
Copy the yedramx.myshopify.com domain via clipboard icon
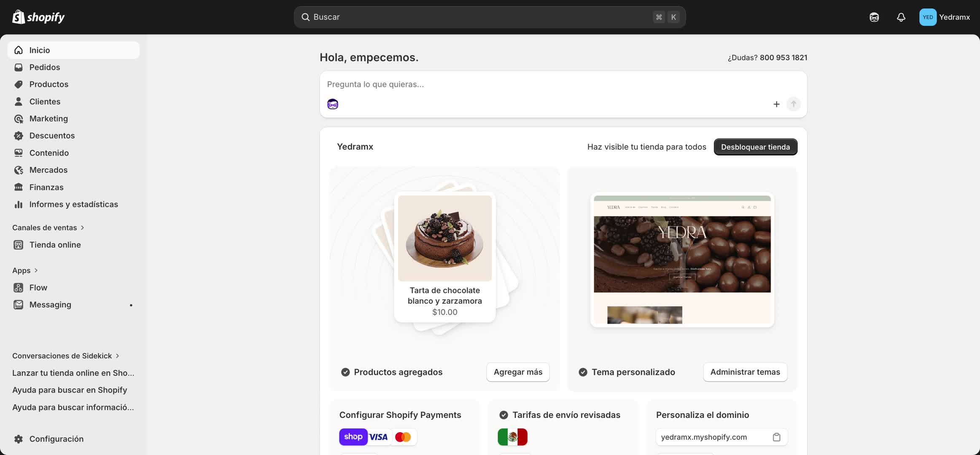click(x=776, y=437)
